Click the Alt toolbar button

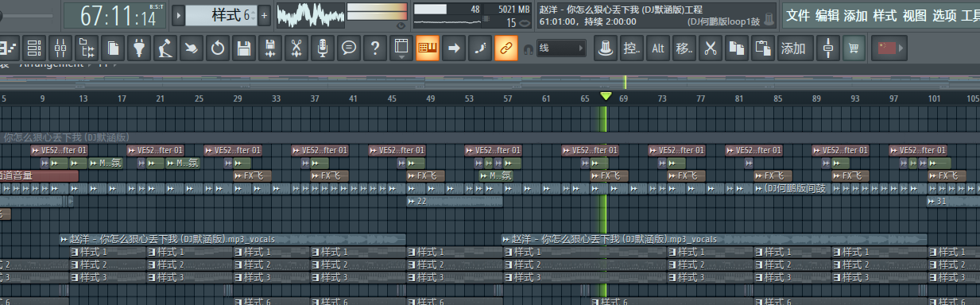coord(658,48)
